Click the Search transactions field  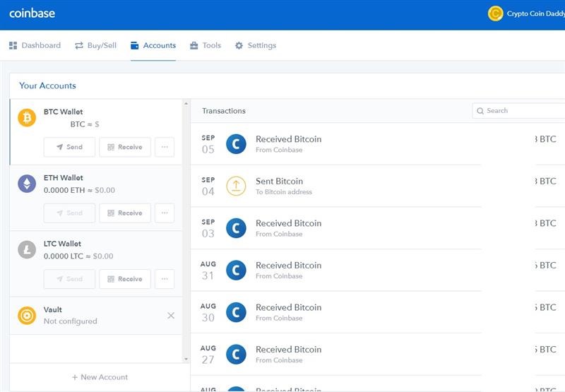(519, 111)
